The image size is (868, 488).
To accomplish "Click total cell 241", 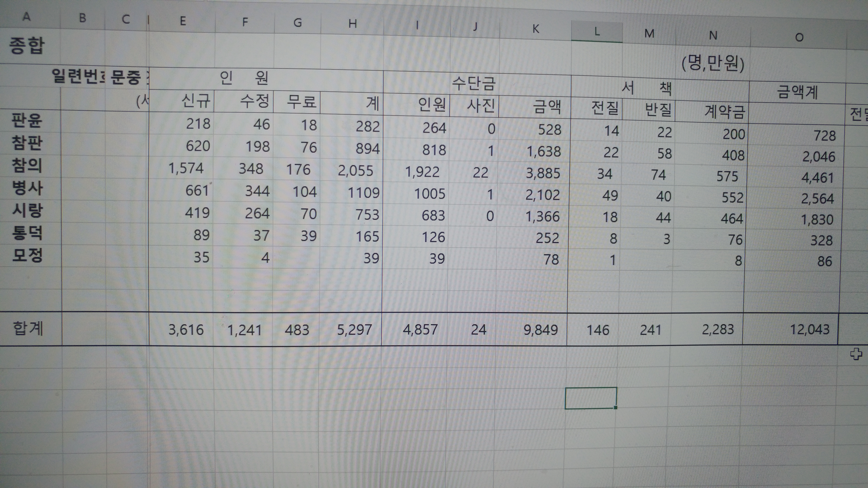I will tap(650, 330).
